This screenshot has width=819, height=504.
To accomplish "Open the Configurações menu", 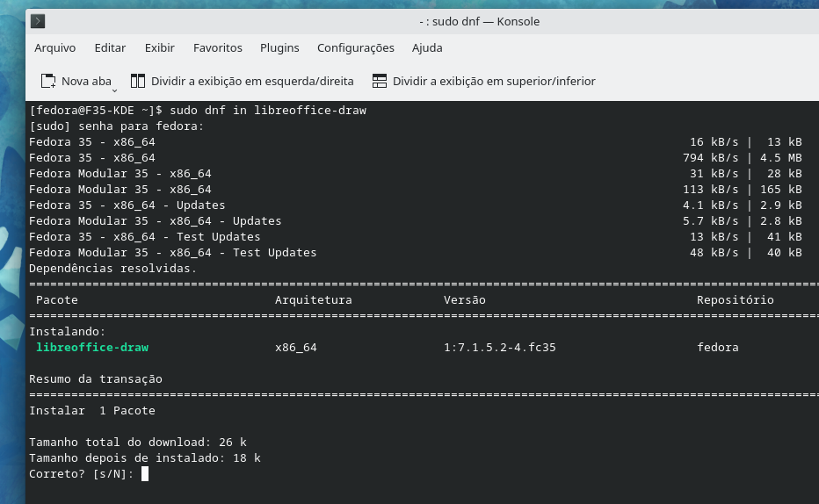I will click(x=356, y=48).
